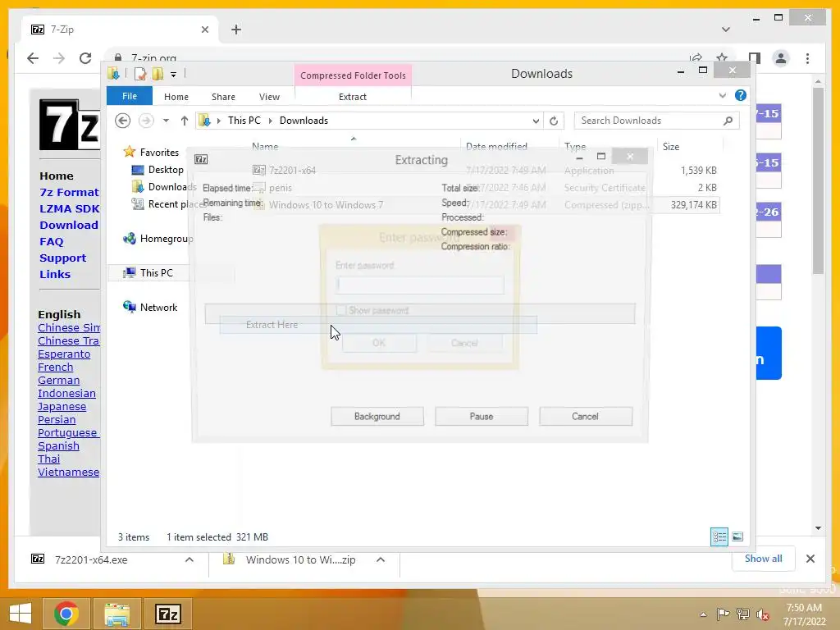Open Customize Quick Access Toolbar dropdown

pos(174,75)
